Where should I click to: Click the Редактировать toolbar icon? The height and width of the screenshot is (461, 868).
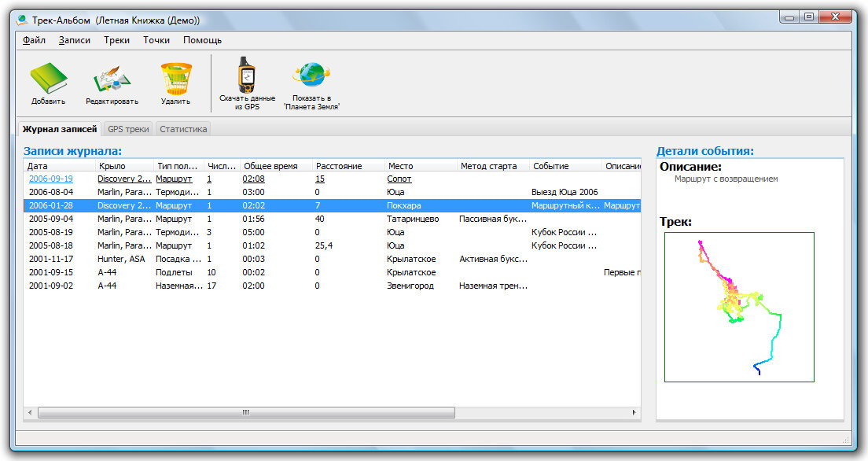[112, 79]
